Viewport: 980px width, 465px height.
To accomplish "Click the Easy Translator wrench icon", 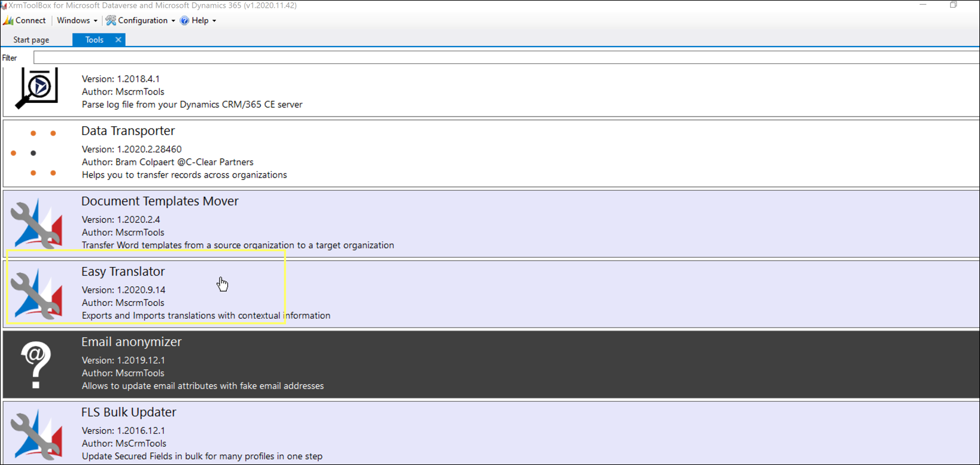I will [36, 294].
